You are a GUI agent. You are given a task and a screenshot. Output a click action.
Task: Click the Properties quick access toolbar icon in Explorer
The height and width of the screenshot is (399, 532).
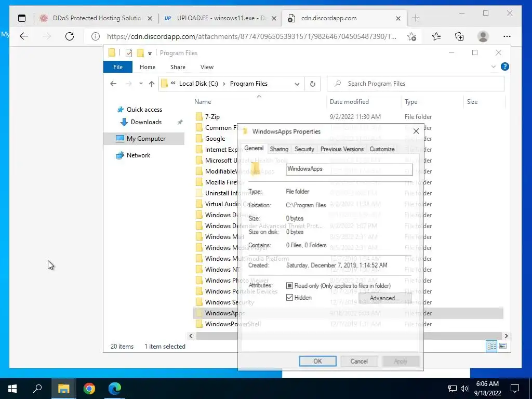[129, 53]
